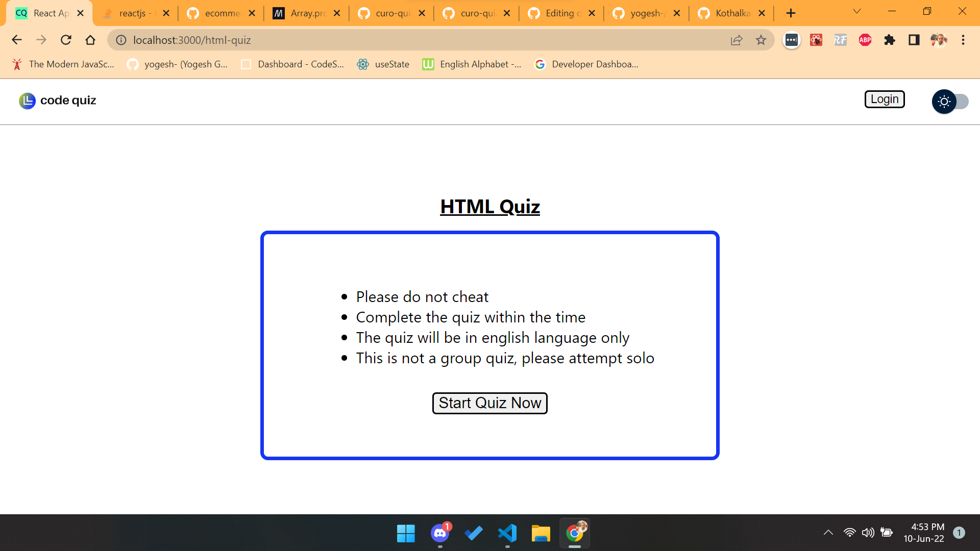Screen dimensions: 980x551
Task: Toggle the dark mode theme switch
Action: pyautogui.click(x=949, y=102)
